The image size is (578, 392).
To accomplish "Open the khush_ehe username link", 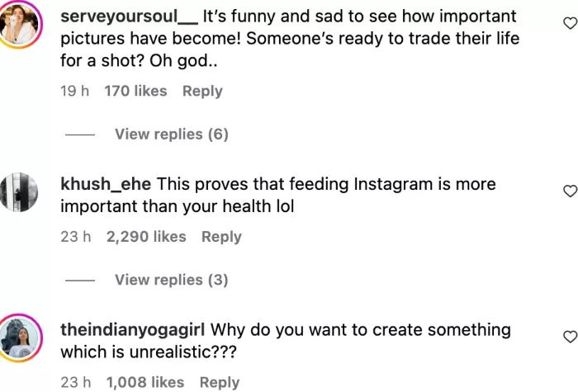I will (106, 185).
